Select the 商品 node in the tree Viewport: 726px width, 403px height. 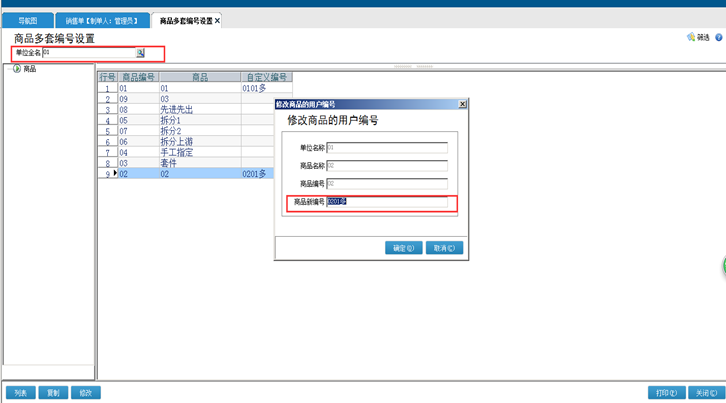30,69
